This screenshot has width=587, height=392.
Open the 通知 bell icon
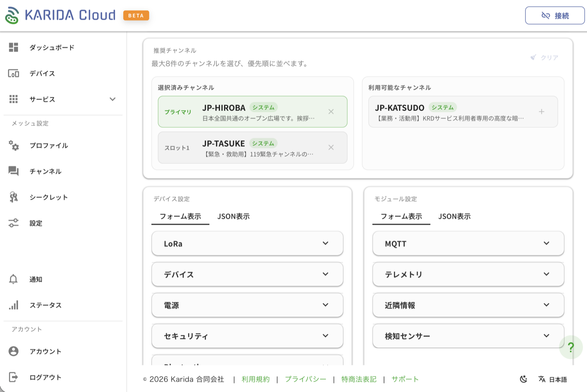[13, 279]
